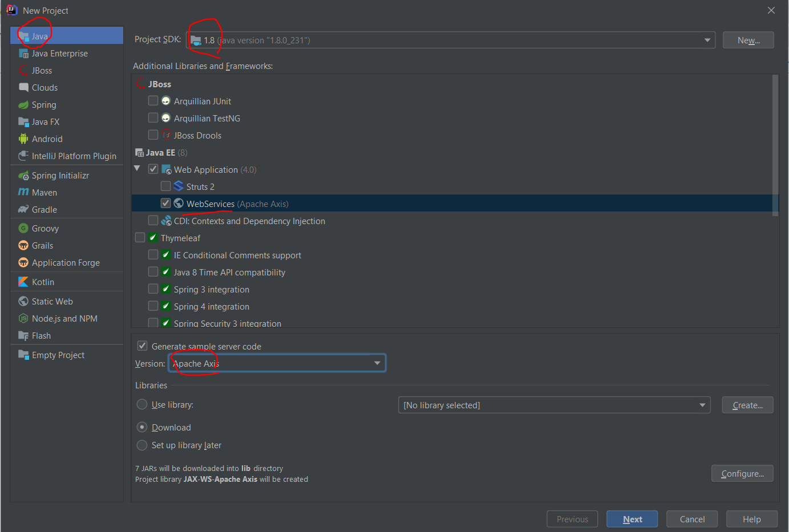Tick the JBoss Drools checkbox
This screenshot has height=532, width=789.
point(153,135)
